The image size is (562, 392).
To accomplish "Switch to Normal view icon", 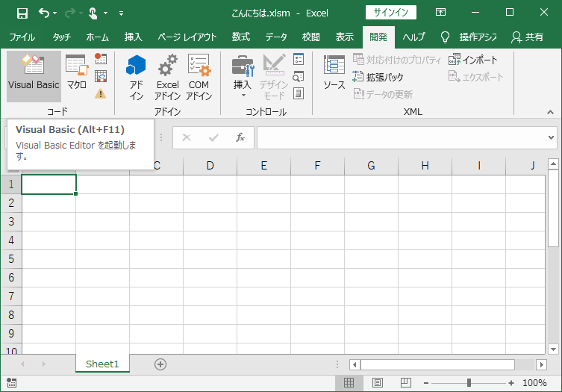I will tap(349, 383).
